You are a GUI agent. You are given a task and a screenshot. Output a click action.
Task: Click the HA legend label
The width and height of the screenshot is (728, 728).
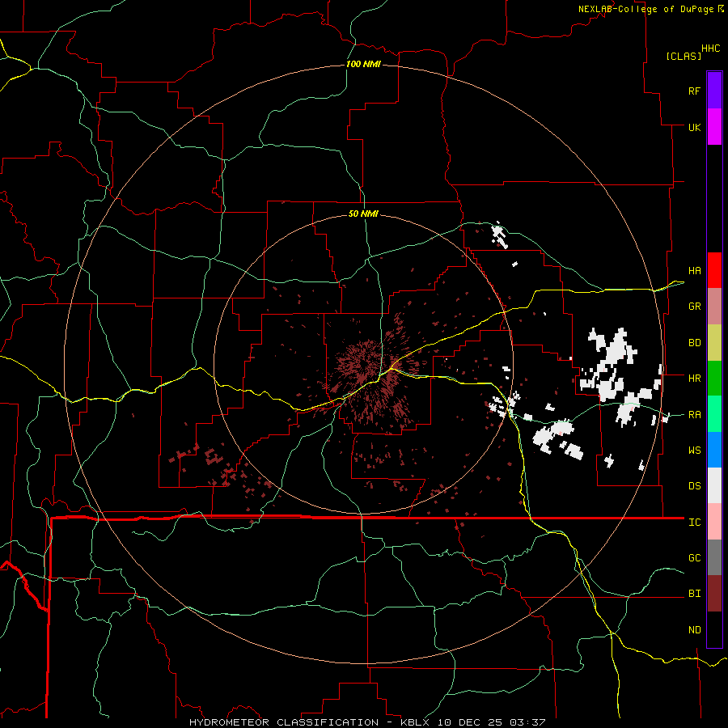click(694, 271)
